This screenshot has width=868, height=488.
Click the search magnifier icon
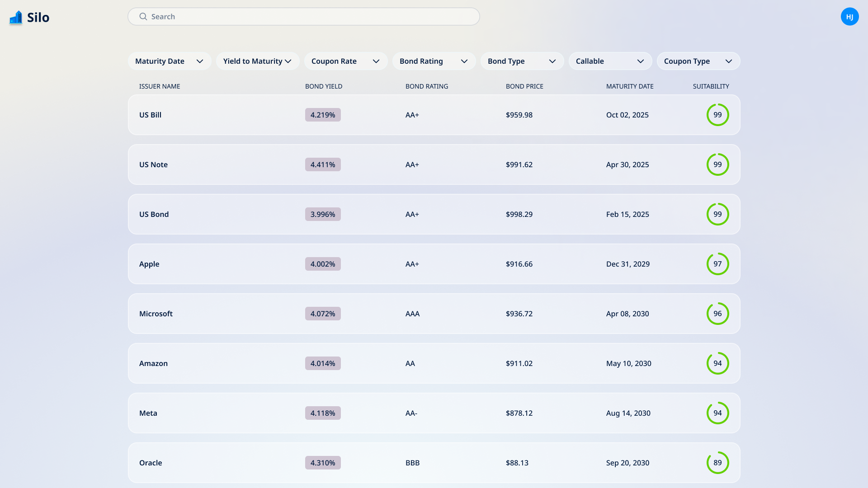click(x=143, y=17)
